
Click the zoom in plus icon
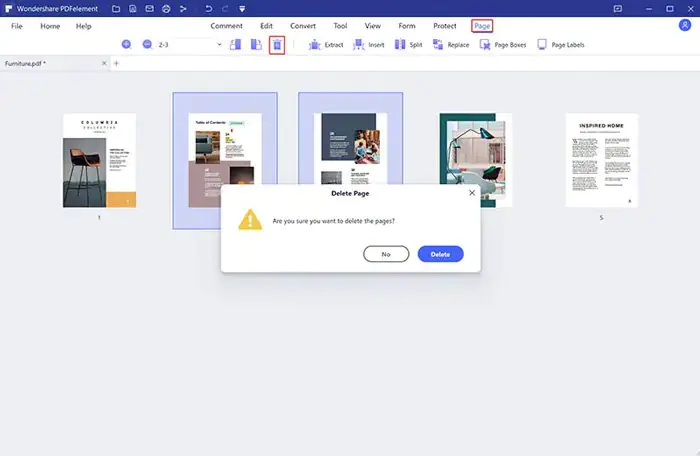tap(126, 45)
